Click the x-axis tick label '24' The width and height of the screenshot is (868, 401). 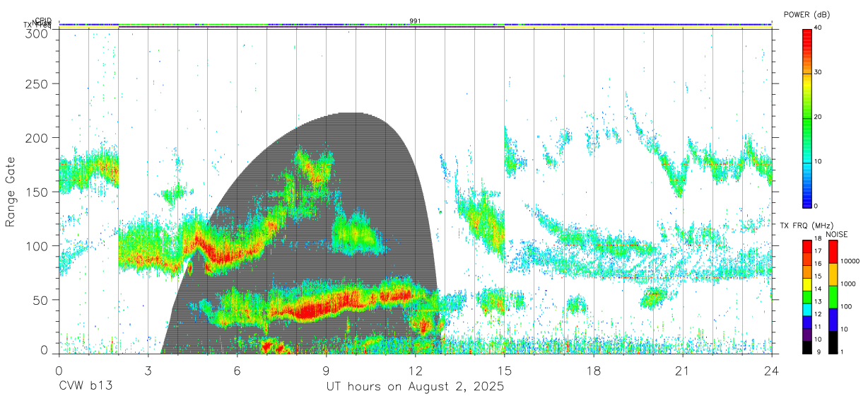[x=771, y=370]
